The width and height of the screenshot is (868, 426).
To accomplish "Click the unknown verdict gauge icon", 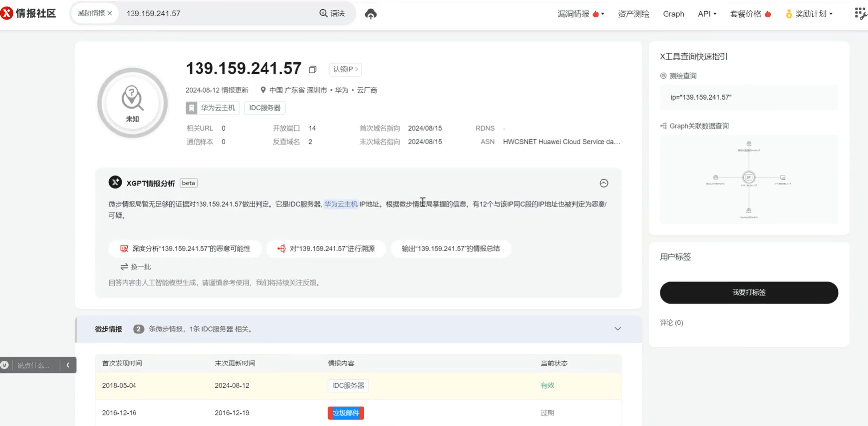I will click(x=133, y=103).
